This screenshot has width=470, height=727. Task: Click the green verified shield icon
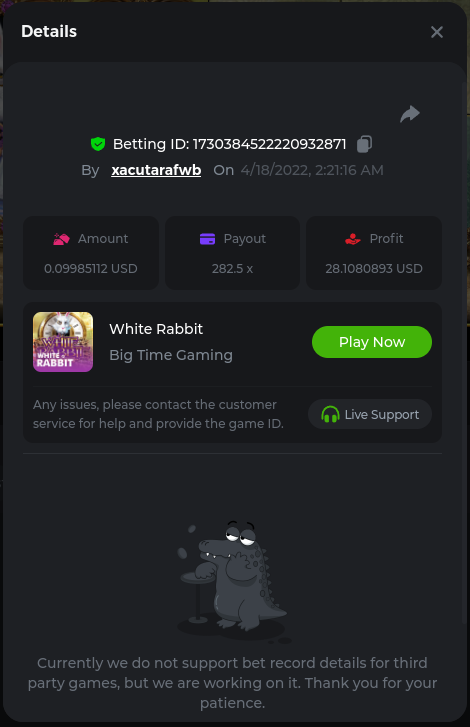pyautogui.click(x=98, y=144)
